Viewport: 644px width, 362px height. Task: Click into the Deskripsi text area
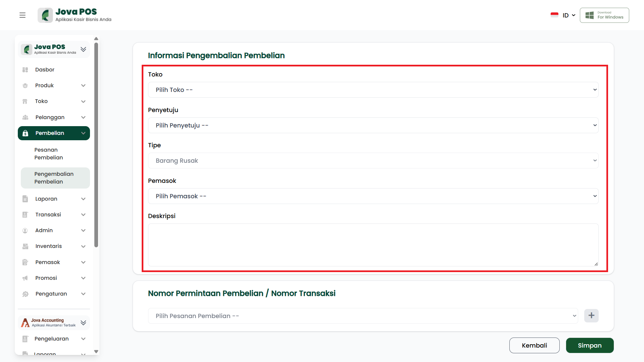pyautogui.click(x=373, y=245)
